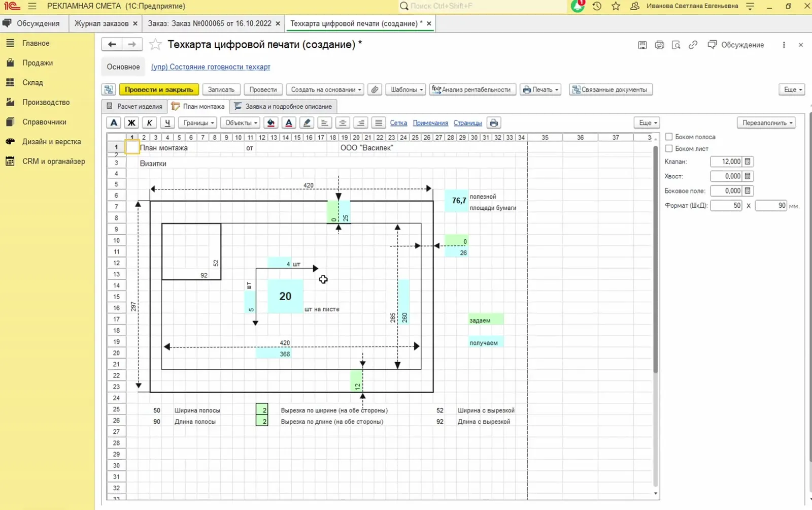The image size is (812, 510).
Task: Expand the Границы borders dropdown
Action: pyautogui.click(x=198, y=123)
